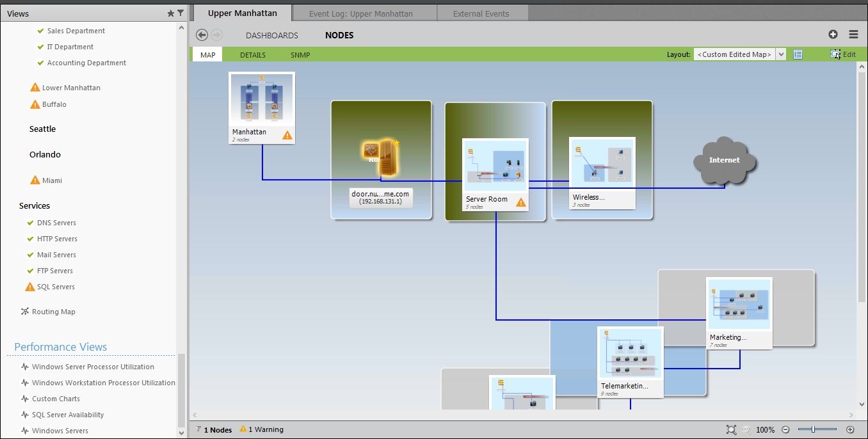
Task: Toggle the checkmark next to DNS Servers
Action: tap(29, 223)
